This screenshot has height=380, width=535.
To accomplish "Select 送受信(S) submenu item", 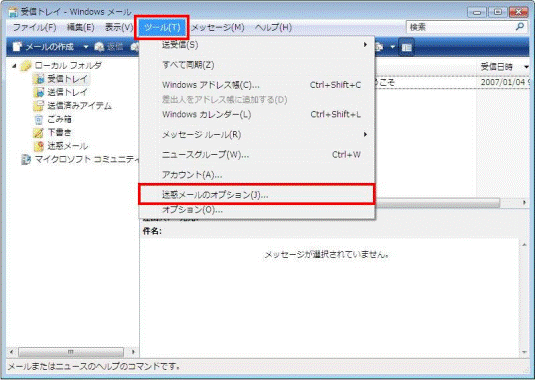I will point(257,45).
